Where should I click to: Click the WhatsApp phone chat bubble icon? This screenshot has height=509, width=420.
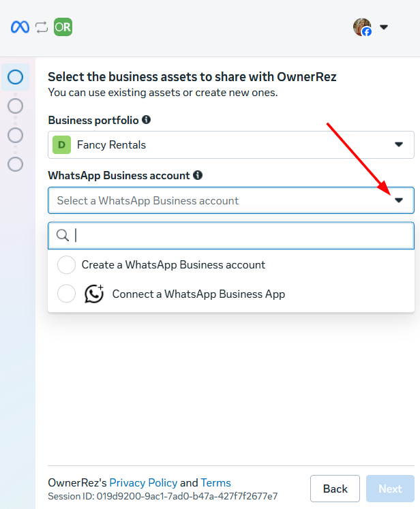94,294
